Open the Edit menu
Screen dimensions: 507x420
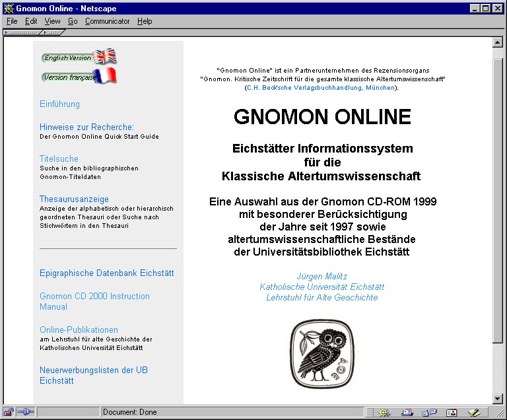[x=31, y=21]
